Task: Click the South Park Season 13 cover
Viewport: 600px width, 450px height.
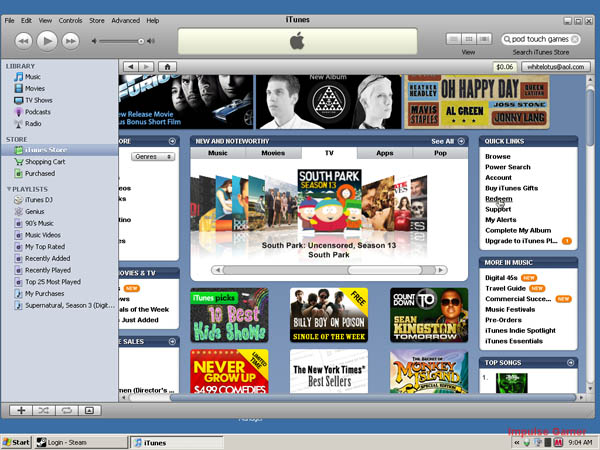Action: click(x=329, y=200)
